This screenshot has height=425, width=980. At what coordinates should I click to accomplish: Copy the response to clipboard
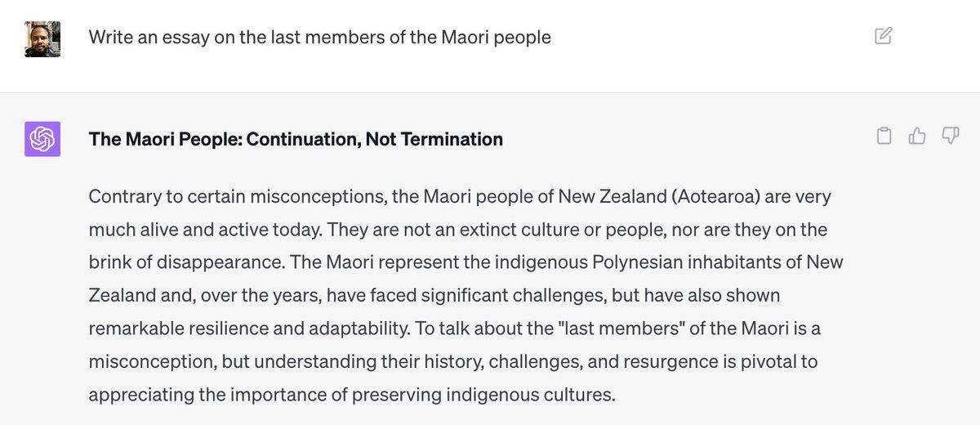tap(883, 136)
